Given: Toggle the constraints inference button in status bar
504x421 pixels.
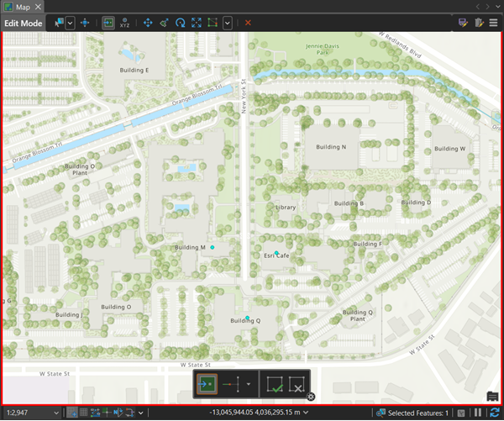Looking at the screenshot, I should 95,413.
